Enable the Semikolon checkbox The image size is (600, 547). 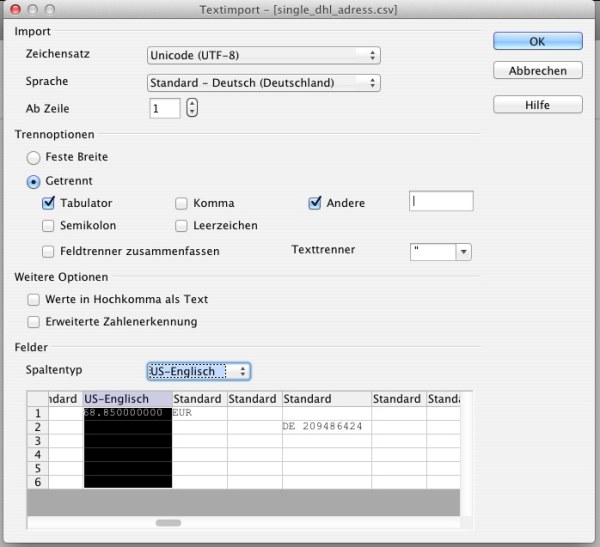coord(48,226)
